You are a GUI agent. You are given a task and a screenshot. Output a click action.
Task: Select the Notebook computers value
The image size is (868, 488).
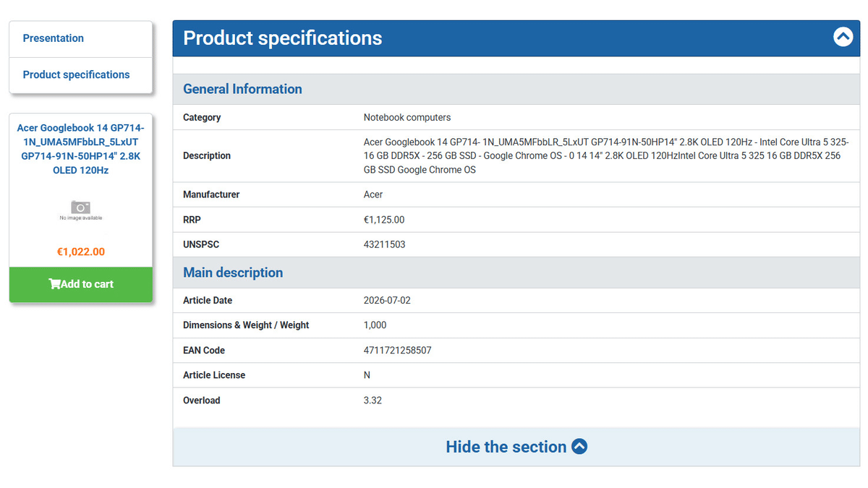pyautogui.click(x=407, y=117)
